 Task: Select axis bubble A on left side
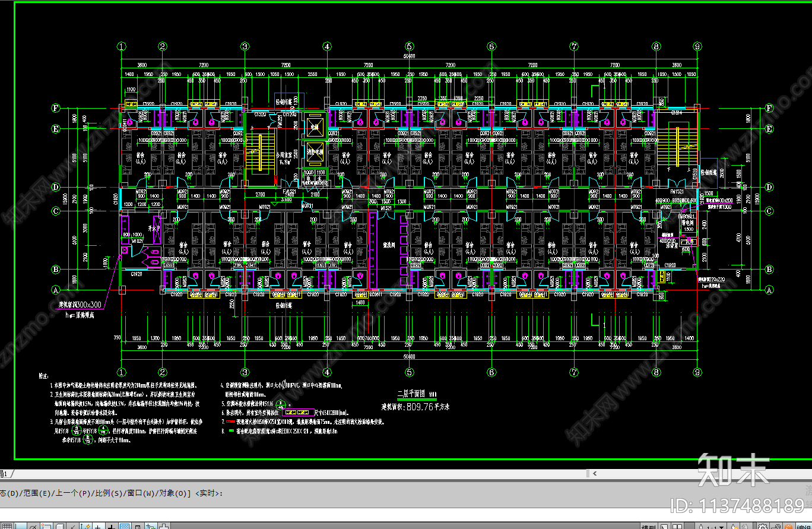[56, 290]
